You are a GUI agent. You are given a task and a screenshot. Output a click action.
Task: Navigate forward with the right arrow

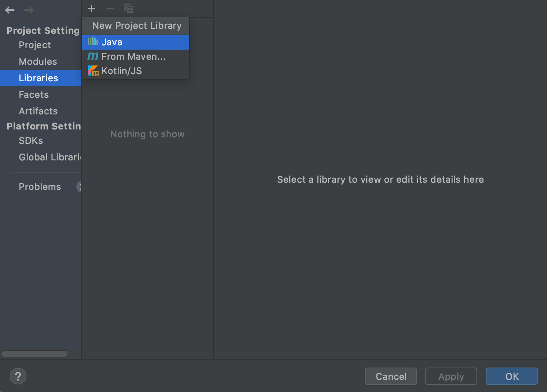[x=29, y=10]
